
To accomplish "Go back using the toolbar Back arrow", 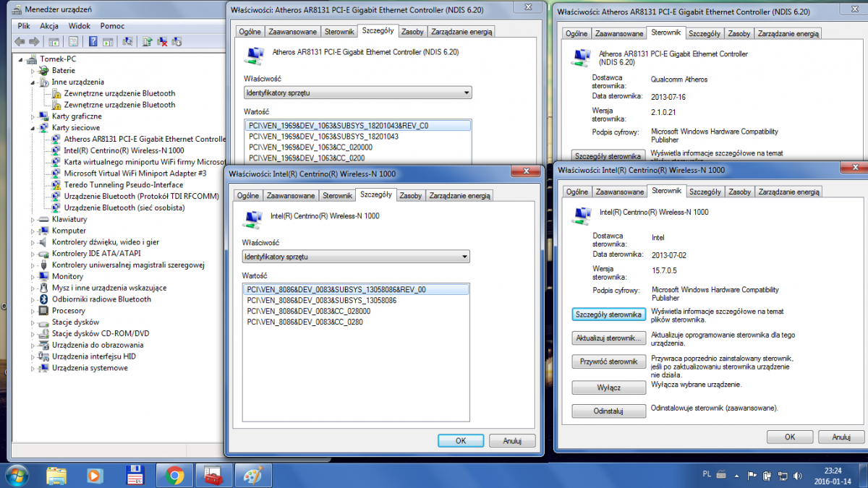I will pyautogui.click(x=20, y=42).
